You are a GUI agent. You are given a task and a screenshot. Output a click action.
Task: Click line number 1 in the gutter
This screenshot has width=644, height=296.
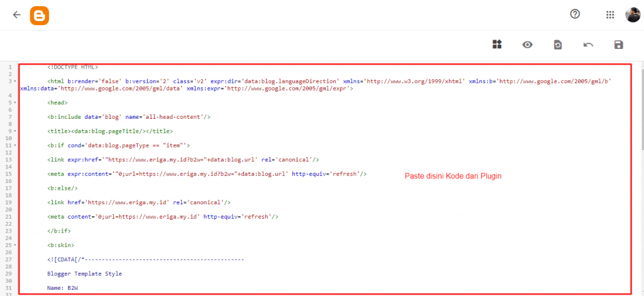click(x=9, y=67)
